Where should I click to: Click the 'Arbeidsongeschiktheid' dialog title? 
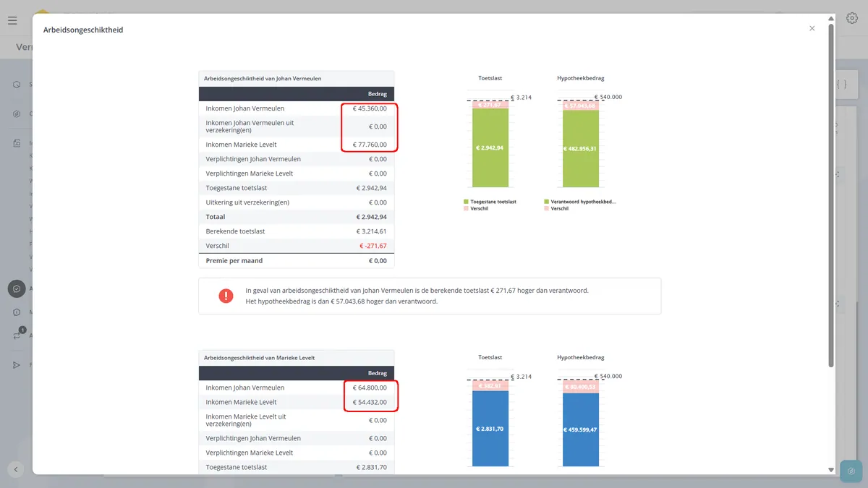click(x=83, y=30)
